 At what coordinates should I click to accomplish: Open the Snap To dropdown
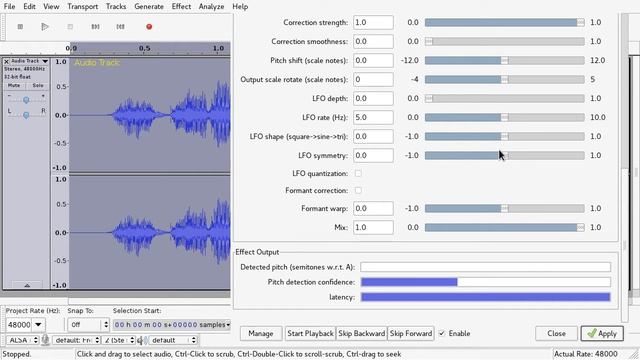point(88,325)
